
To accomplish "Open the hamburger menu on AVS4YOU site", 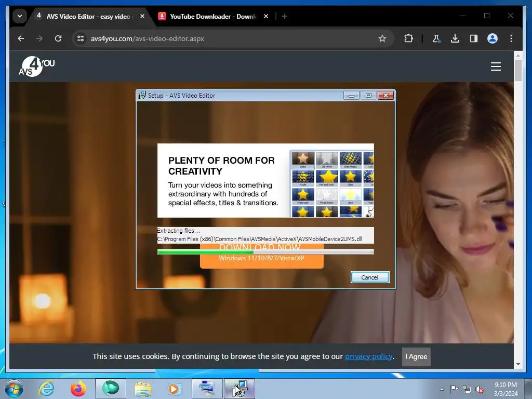I will [496, 66].
